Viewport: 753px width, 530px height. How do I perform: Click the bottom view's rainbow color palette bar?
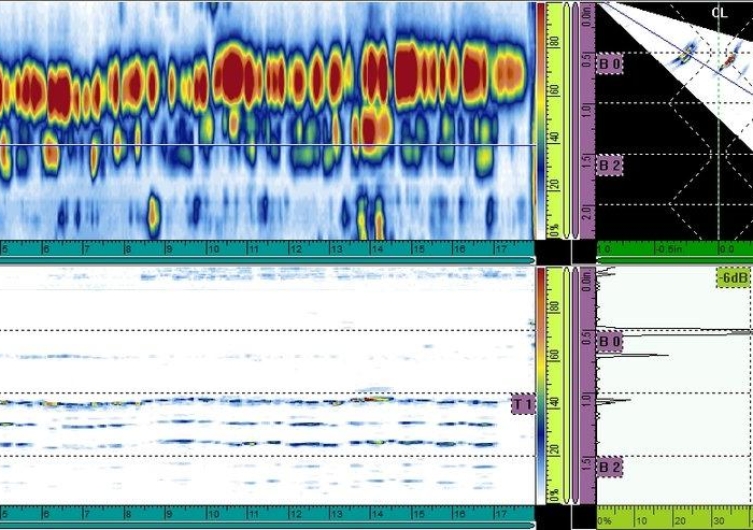541,385
